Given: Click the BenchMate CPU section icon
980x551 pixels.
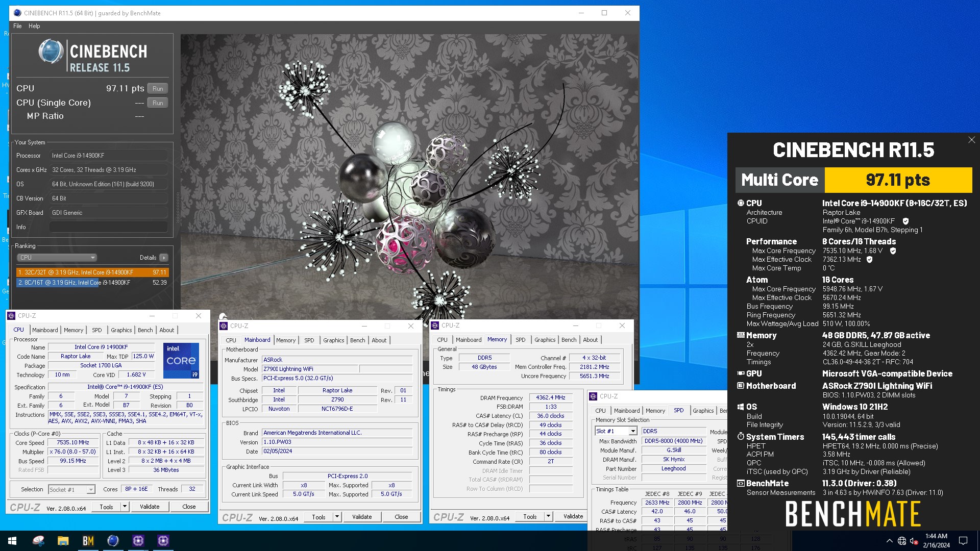Looking at the screenshot, I should pyautogui.click(x=741, y=203).
